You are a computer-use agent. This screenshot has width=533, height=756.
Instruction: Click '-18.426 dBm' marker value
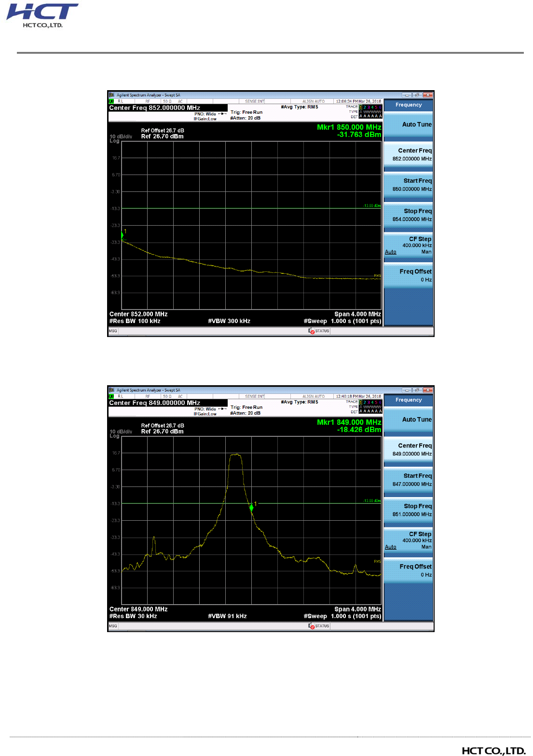point(359,430)
